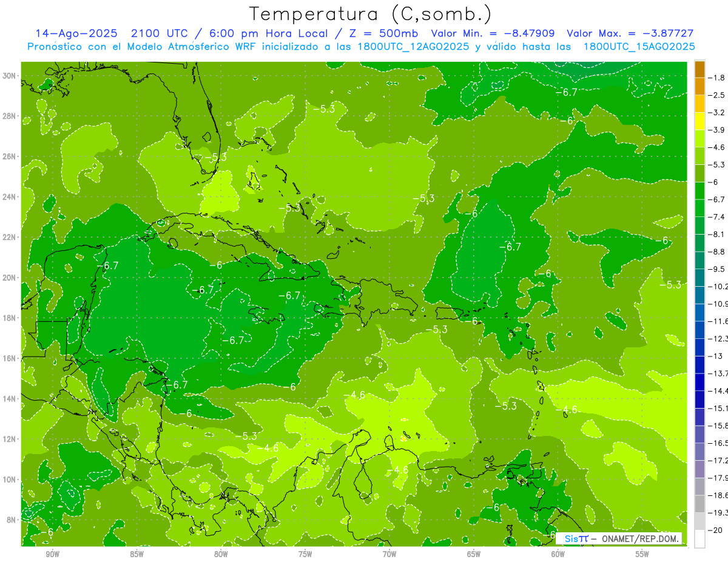This screenshot has height=562, width=728.
Task: Click the 'Valor Min. = -8.47909' readout
Action: (493, 34)
